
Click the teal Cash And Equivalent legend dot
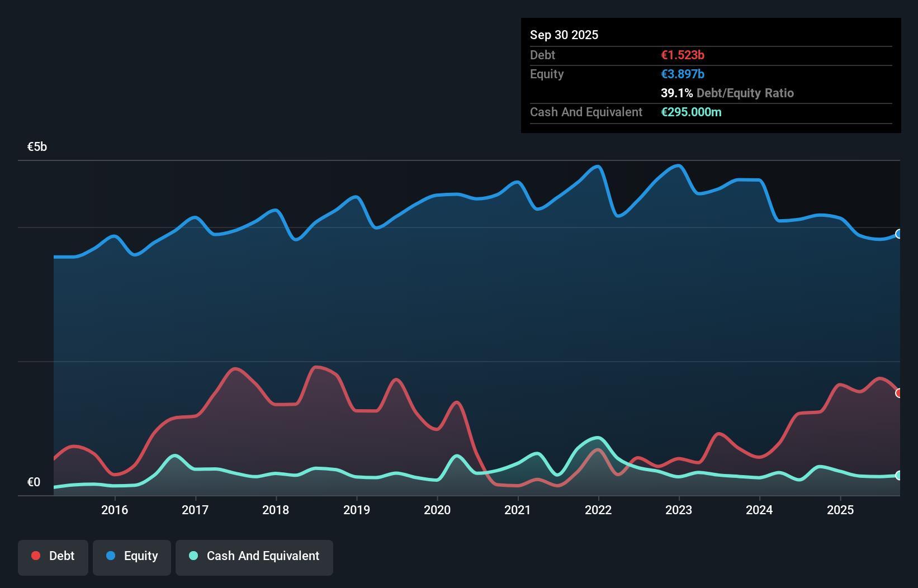coord(193,556)
